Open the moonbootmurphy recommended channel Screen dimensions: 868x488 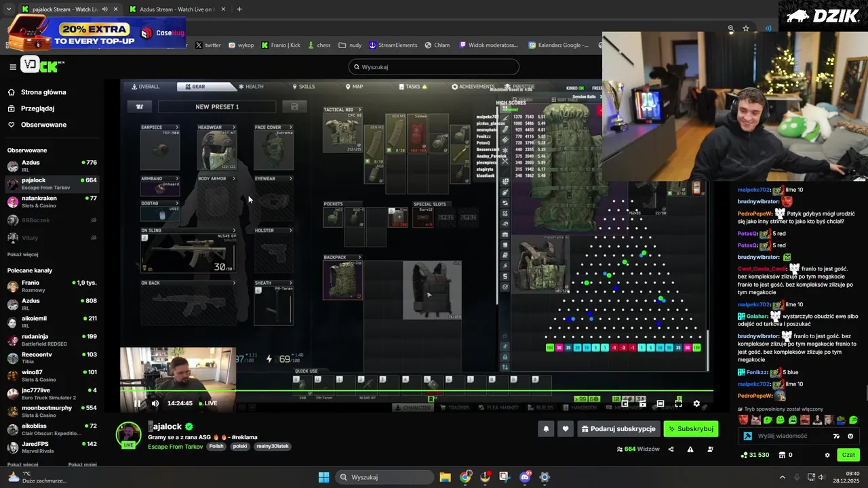pos(52,411)
